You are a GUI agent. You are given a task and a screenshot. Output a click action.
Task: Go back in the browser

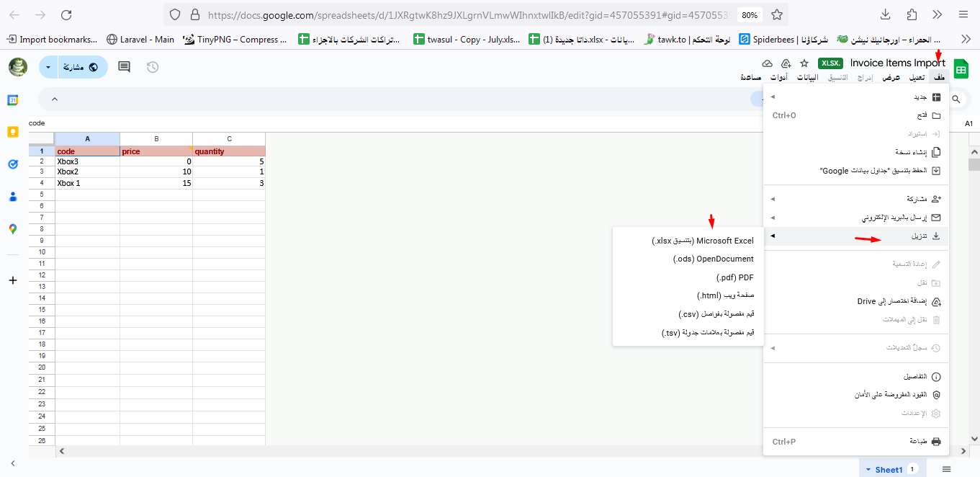pos(15,14)
